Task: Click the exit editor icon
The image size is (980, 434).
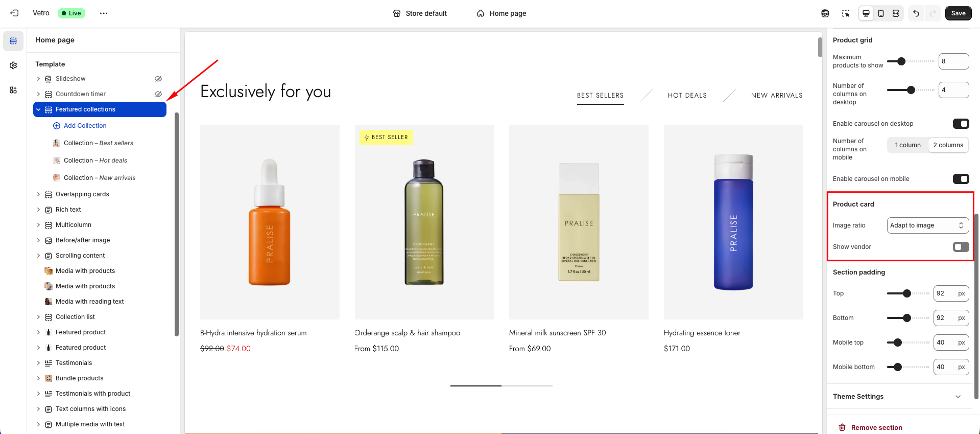Action: click(14, 13)
